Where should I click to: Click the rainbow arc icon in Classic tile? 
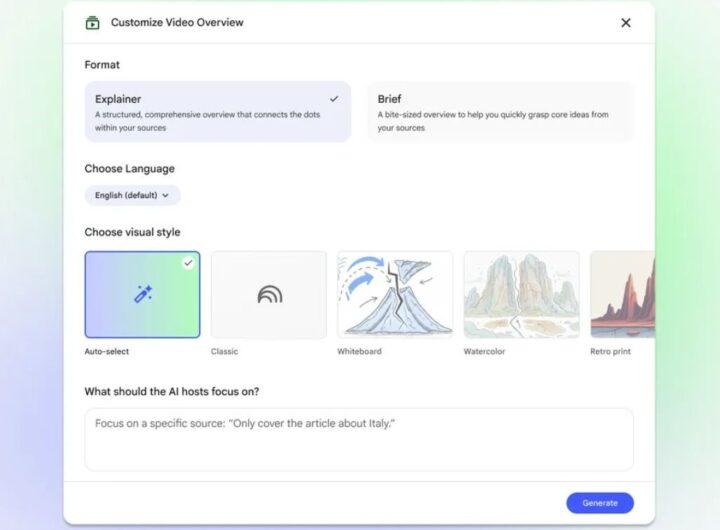click(x=269, y=294)
